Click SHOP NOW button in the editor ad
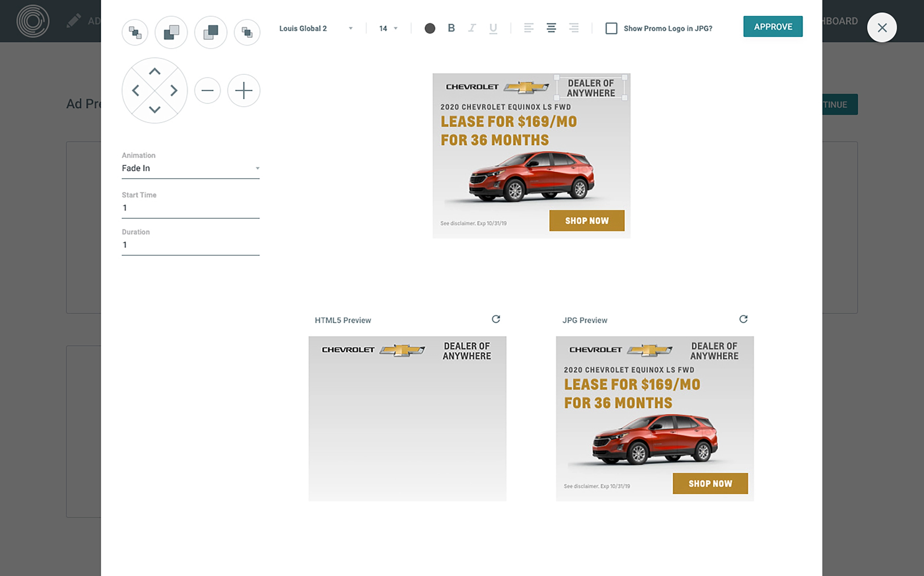This screenshot has width=924, height=576. tap(587, 221)
